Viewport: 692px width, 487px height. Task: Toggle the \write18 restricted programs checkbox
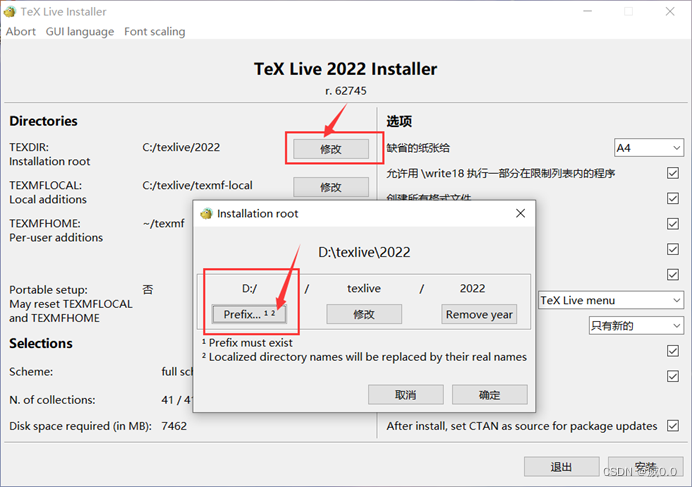click(673, 173)
